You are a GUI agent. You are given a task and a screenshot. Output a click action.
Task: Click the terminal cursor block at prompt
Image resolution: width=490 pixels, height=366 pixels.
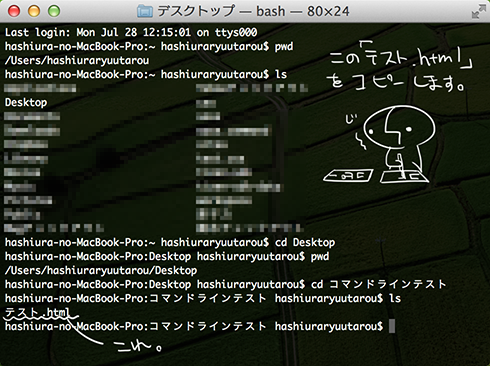point(392,326)
